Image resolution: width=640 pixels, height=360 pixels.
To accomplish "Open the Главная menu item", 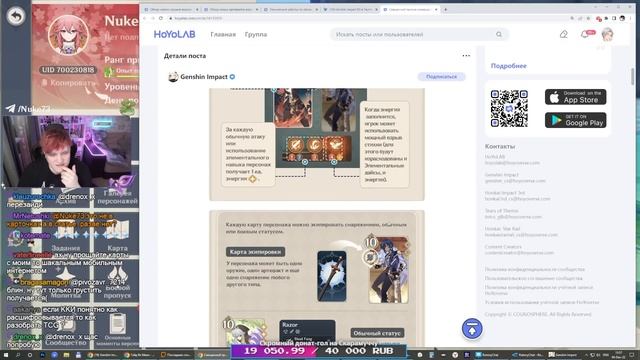I will [223, 34].
